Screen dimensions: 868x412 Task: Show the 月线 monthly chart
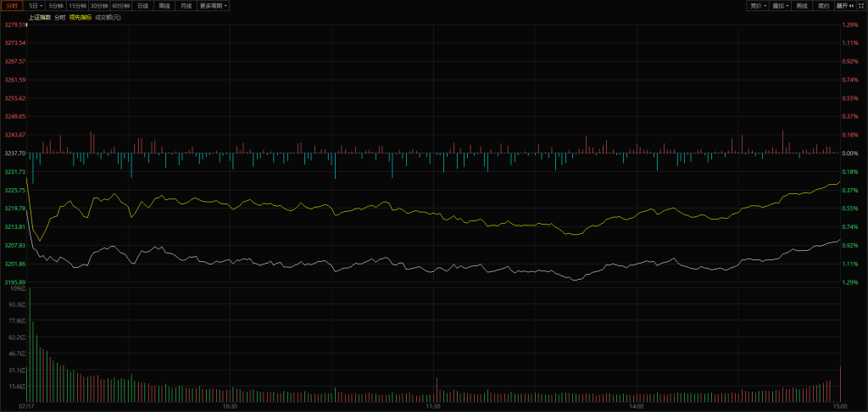click(186, 6)
